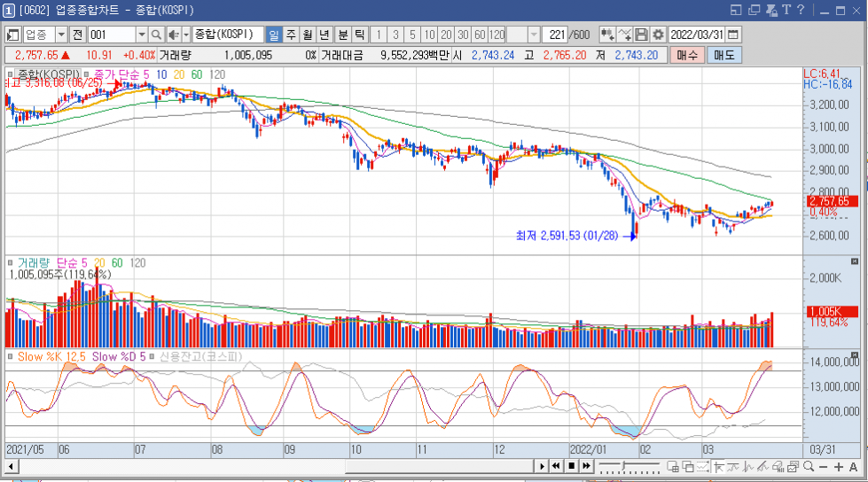Click the magnifier search icon next to code 001
Viewport: 868px width, 482px height.
pos(156,35)
